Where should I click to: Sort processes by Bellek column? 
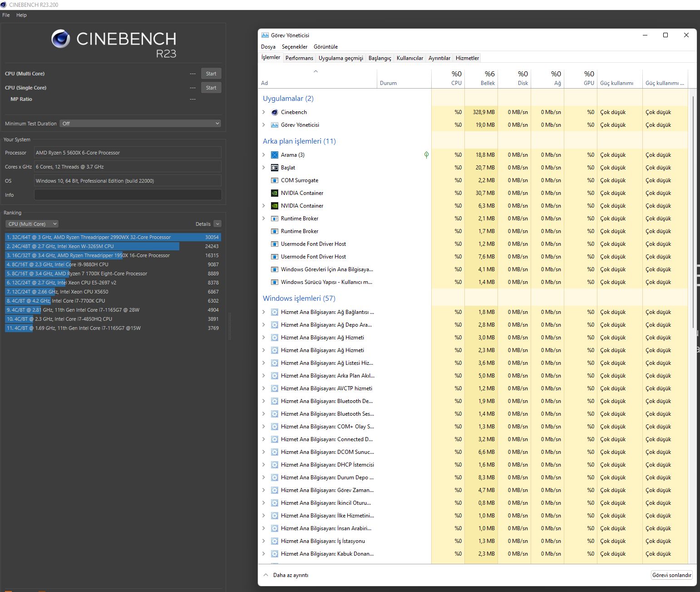[x=481, y=78]
